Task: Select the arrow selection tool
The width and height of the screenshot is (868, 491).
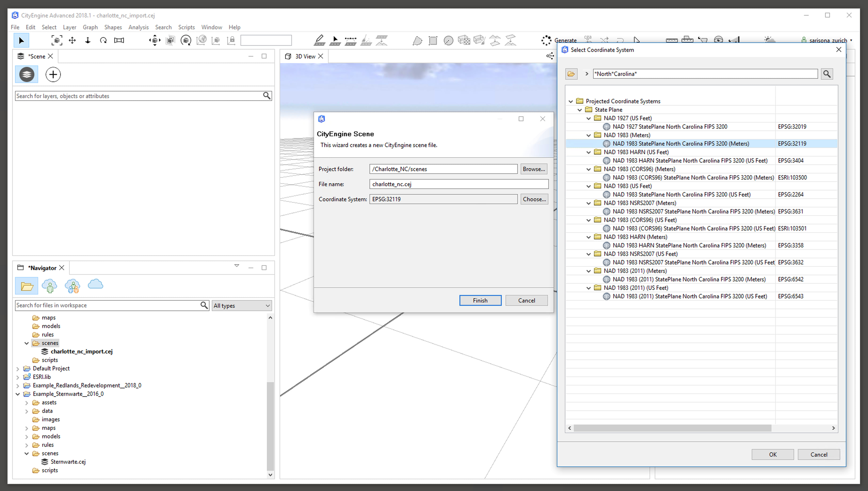Action: tap(21, 41)
